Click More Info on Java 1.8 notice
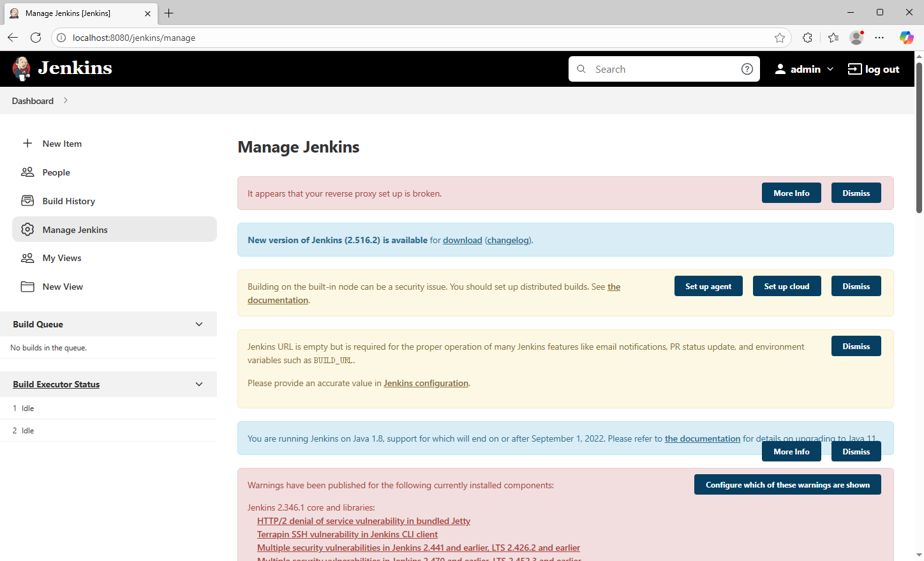The height and width of the screenshot is (561, 924). (x=791, y=451)
